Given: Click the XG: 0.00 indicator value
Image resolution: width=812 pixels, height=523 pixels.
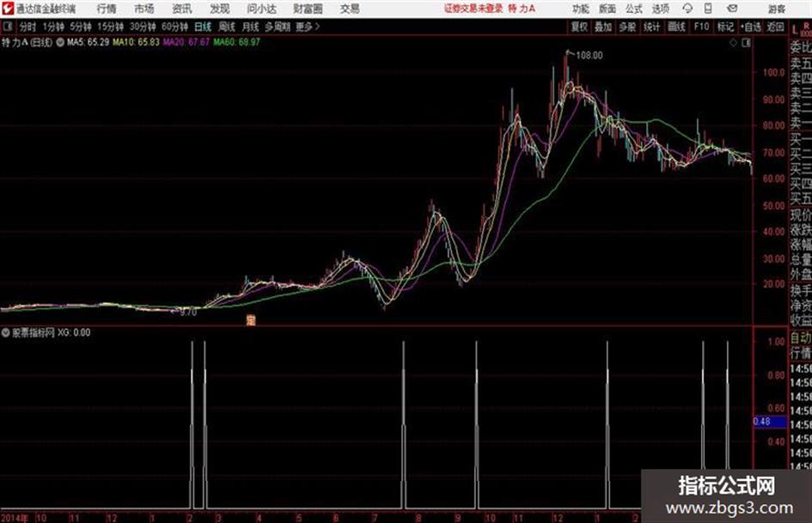Looking at the screenshot, I should [74, 332].
